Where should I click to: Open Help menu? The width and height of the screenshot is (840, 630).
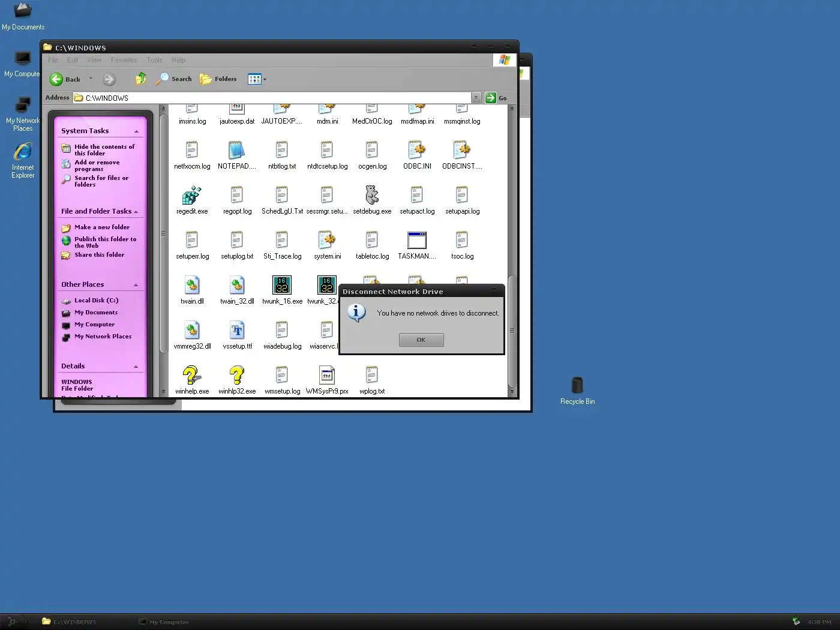tap(178, 60)
